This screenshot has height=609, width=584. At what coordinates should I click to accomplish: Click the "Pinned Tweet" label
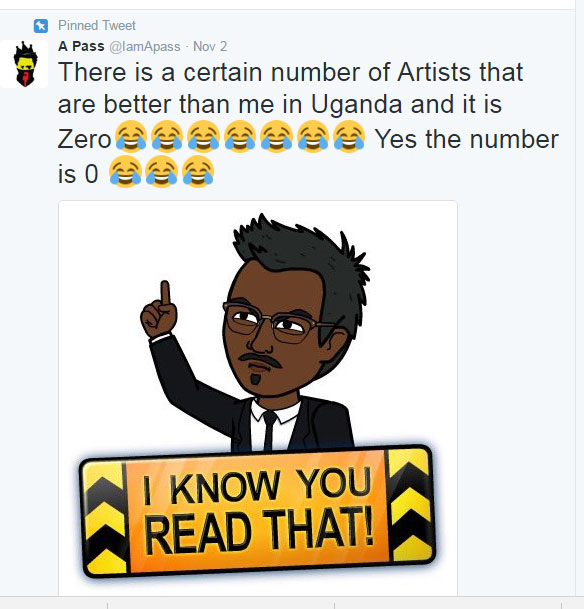pyautogui.click(x=97, y=26)
